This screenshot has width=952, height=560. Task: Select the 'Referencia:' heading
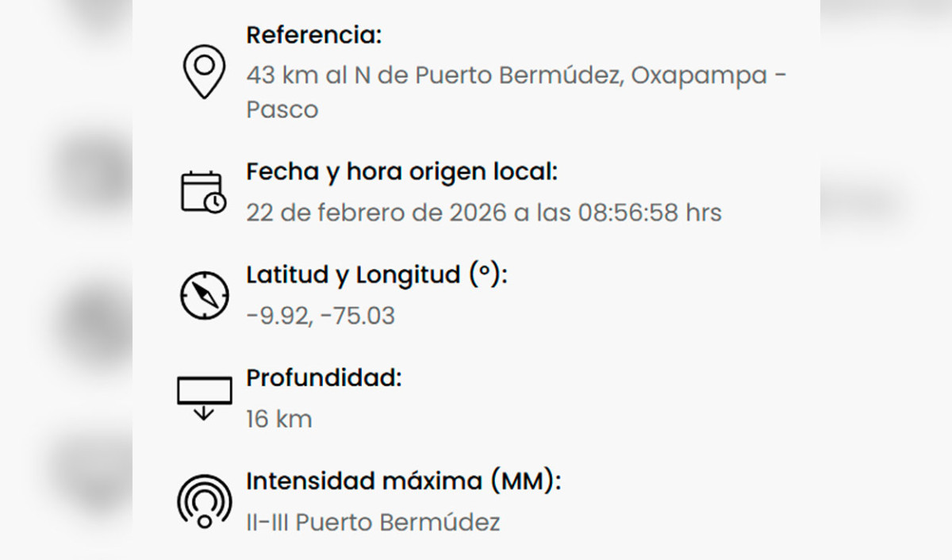point(313,36)
